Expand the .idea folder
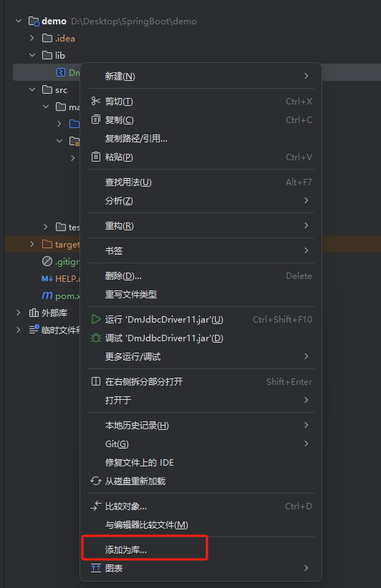This screenshot has width=381, height=588. click(x=32, y=38)
